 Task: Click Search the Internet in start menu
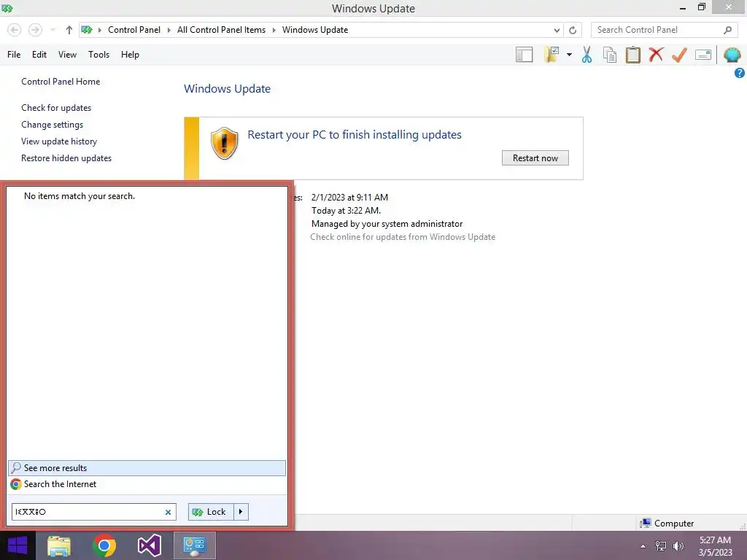coord(147,484)
